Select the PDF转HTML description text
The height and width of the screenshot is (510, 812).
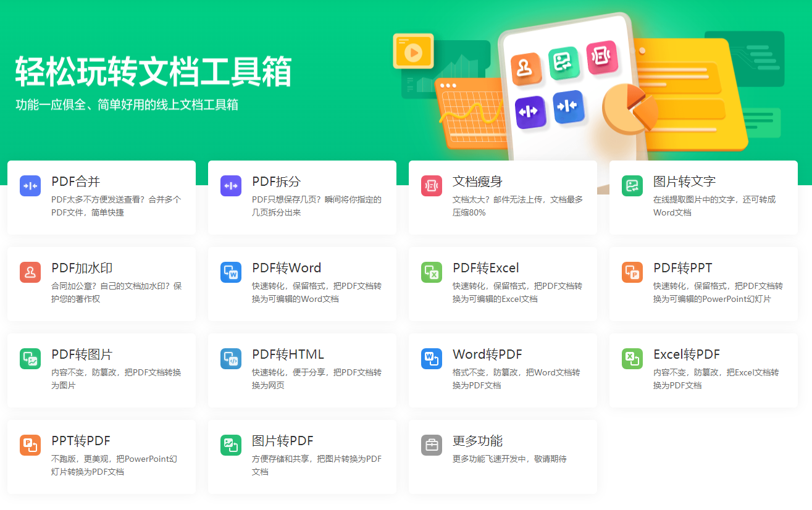point(316,378)
